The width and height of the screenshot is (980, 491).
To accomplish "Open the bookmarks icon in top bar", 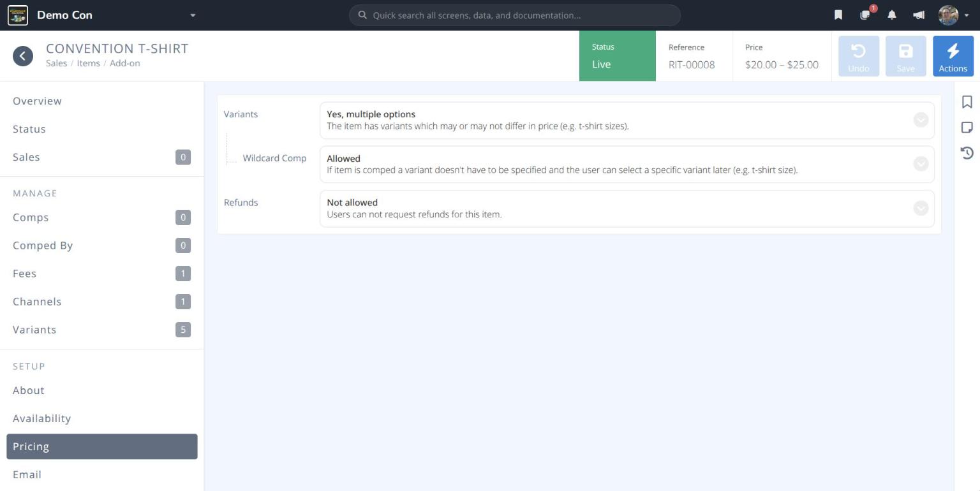I will [838, 15].
